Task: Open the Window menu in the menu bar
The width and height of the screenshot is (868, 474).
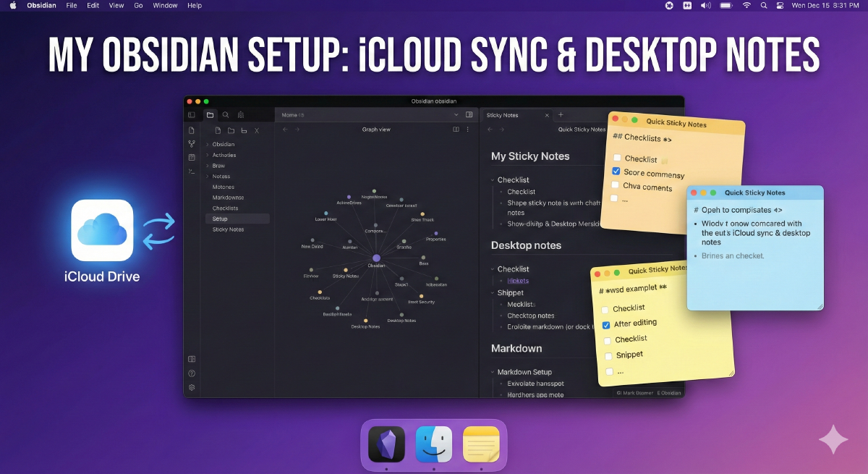Action: pyautogui.click(x=165, y=5)
